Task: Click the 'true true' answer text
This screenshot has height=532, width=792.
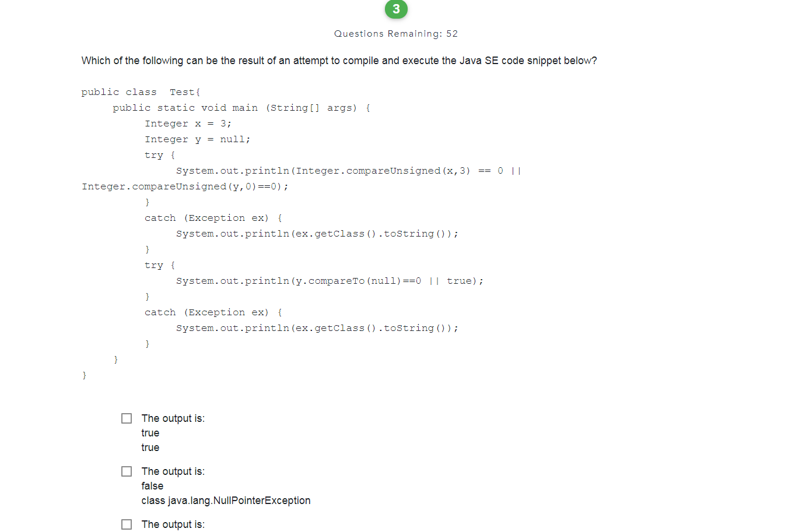Action: coord(150,440)
